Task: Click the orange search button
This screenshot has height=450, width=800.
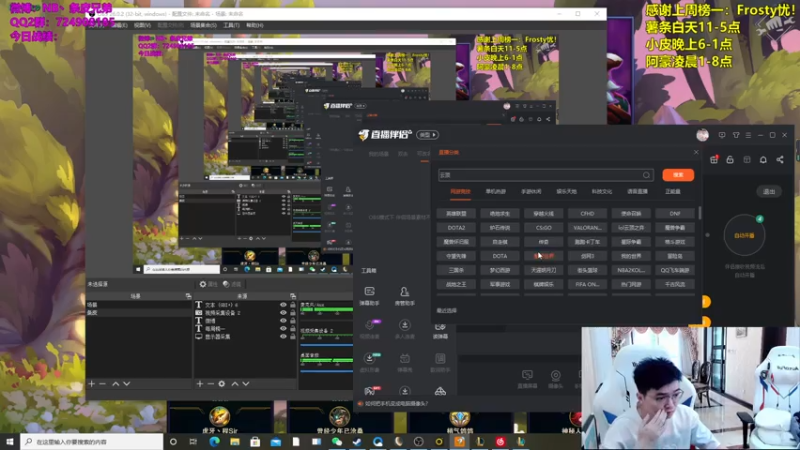Action: coord(678,175)
